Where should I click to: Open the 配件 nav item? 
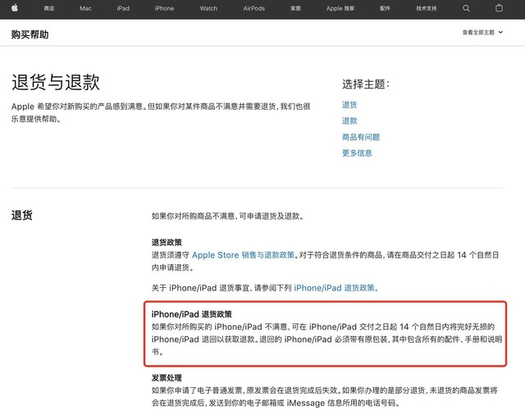[x=385, y=8]
